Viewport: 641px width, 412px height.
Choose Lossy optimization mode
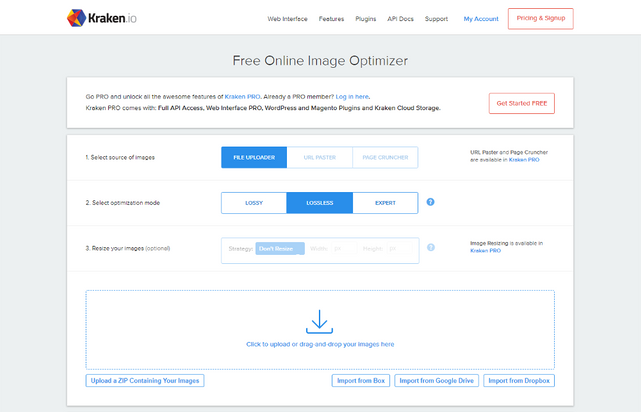click(254, 203)
